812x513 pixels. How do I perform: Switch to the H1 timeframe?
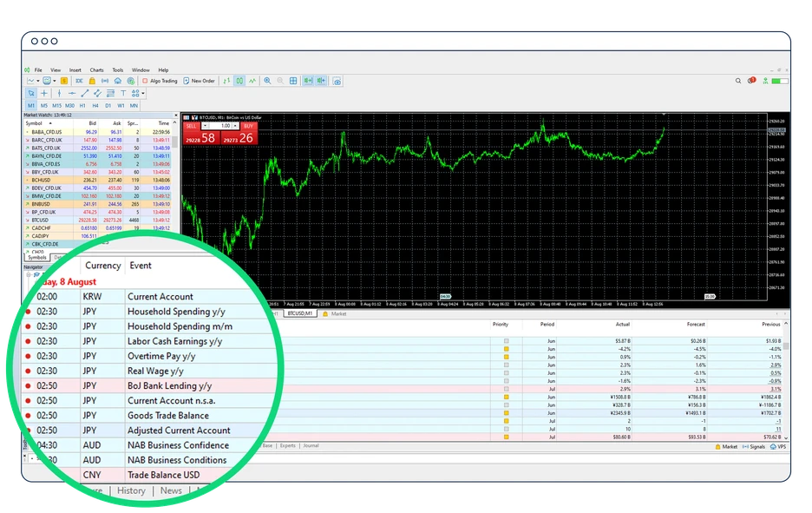pos(82,106)
